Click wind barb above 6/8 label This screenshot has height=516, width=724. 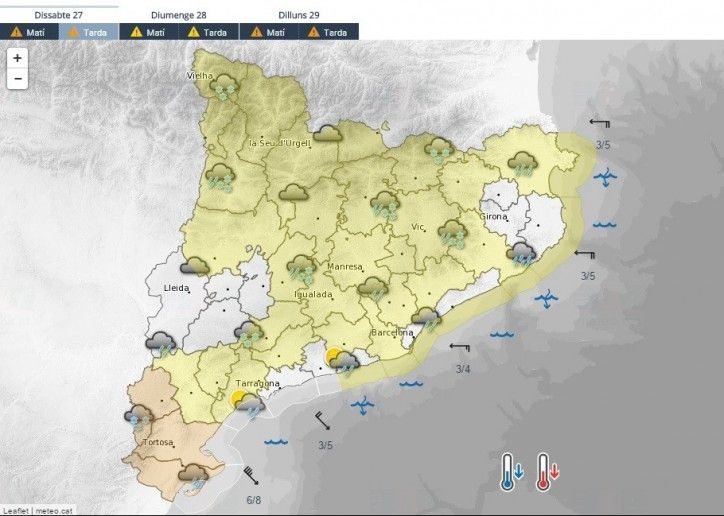tap(251, 476)
